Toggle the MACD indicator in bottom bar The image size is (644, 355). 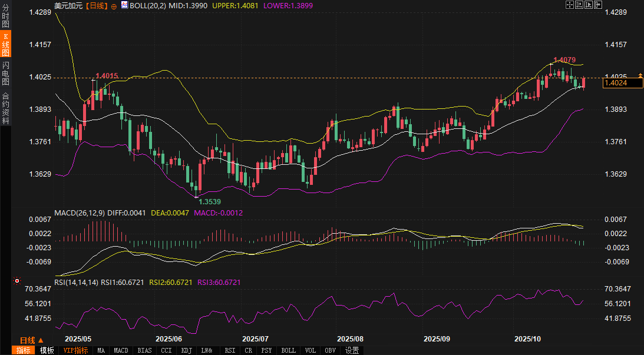tap(121, 350)
